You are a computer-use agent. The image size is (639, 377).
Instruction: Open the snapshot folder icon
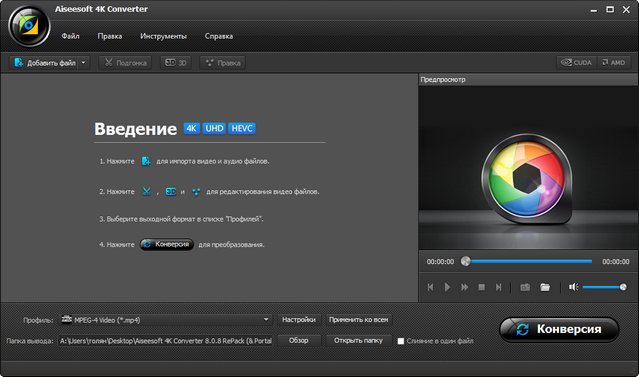(x=545, y=287)
